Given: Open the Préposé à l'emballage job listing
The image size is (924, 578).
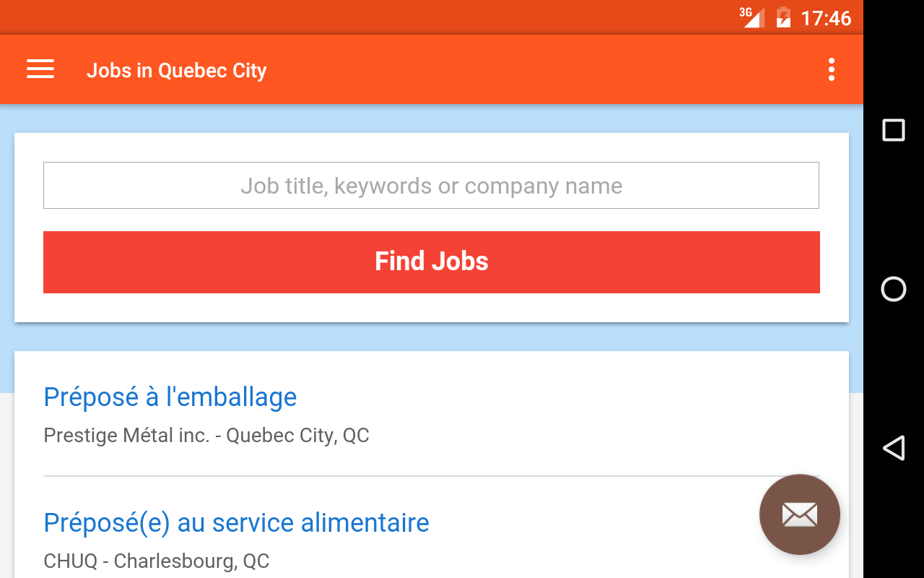Looking at the screenshot, I should coord(170,397).
